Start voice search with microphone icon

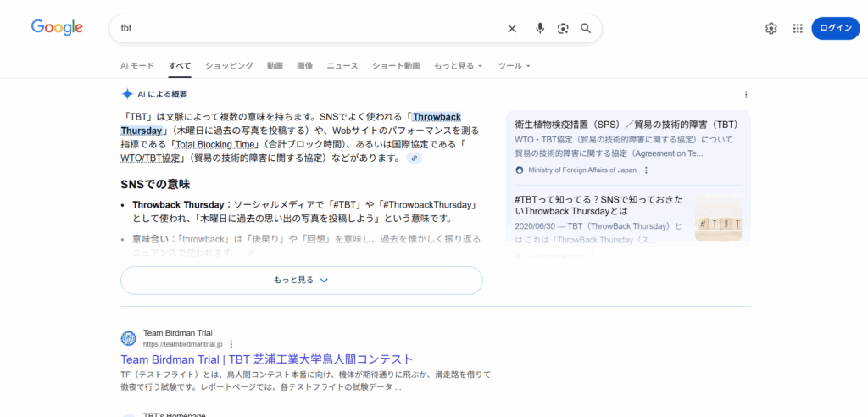click(539, 28)
